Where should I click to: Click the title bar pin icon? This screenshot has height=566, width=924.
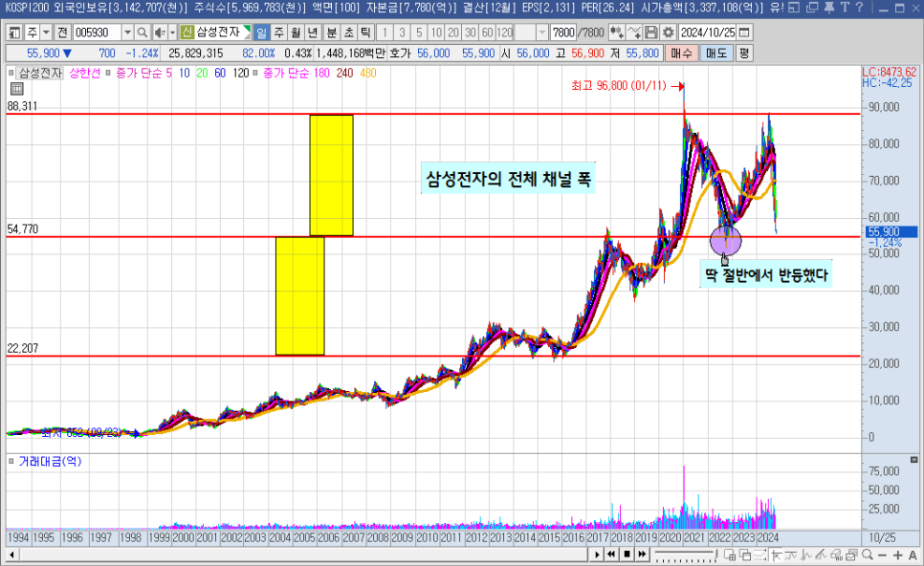pos(828,8)
